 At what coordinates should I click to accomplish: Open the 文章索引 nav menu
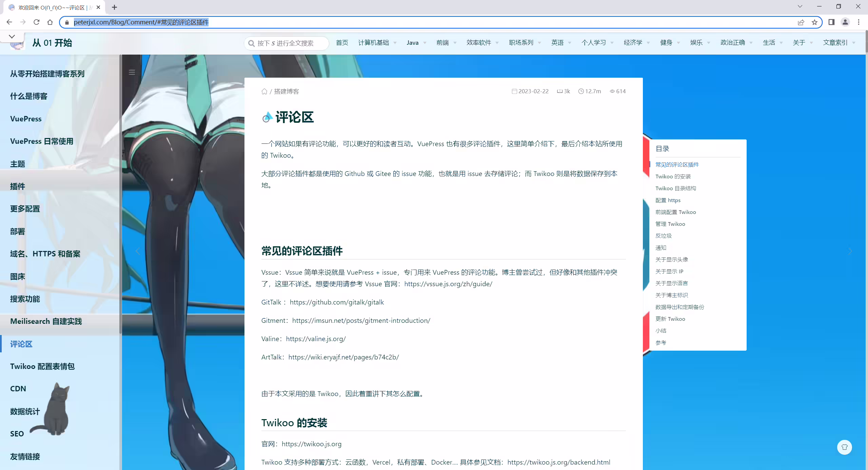(x=839, y=43)
